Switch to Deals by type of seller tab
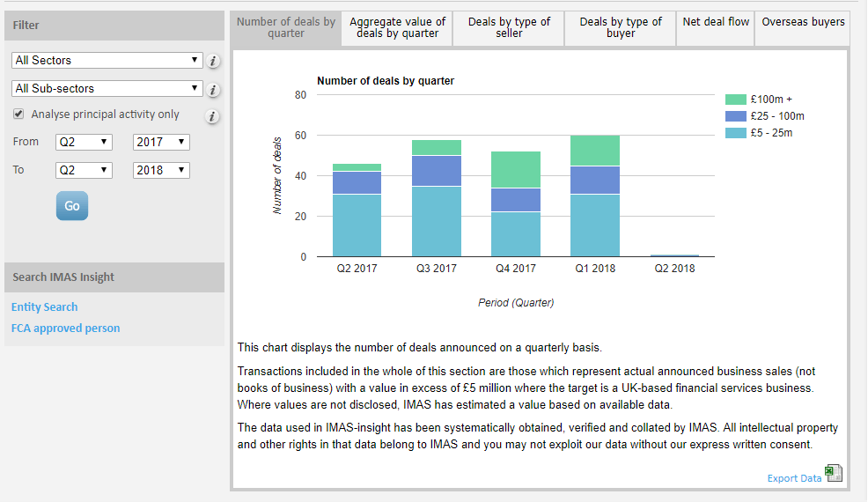The image size is (868, 502). (x=509, y=27)
